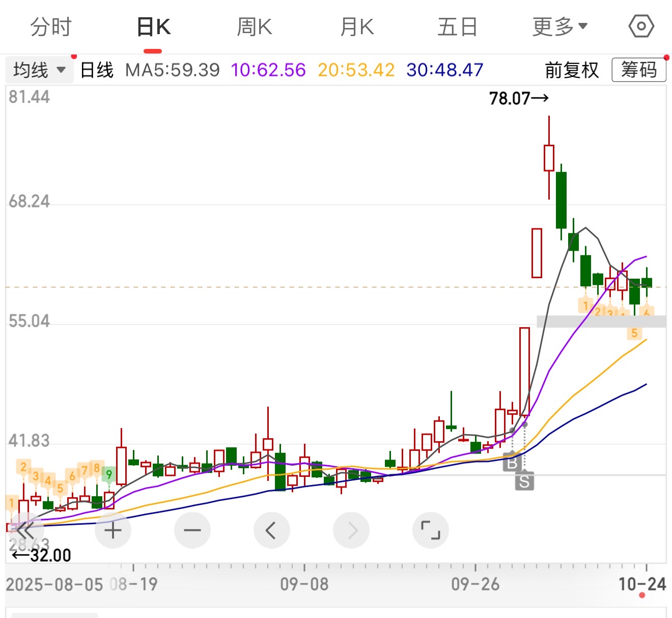Jump to earliest data double-arrow icon
This screenshot has height=618, width=672.
(25, 530)
